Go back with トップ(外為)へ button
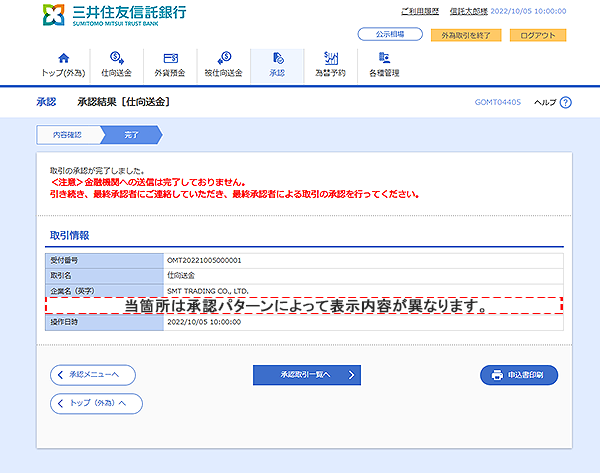The height and width of the screenshot is (473, 600). [96, 403]
